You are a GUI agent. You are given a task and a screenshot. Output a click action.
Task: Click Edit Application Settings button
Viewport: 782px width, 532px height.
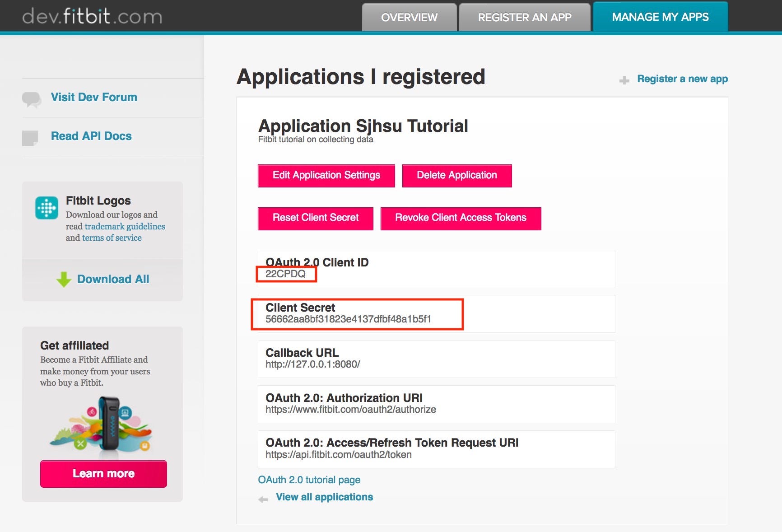tap(326, 176)
